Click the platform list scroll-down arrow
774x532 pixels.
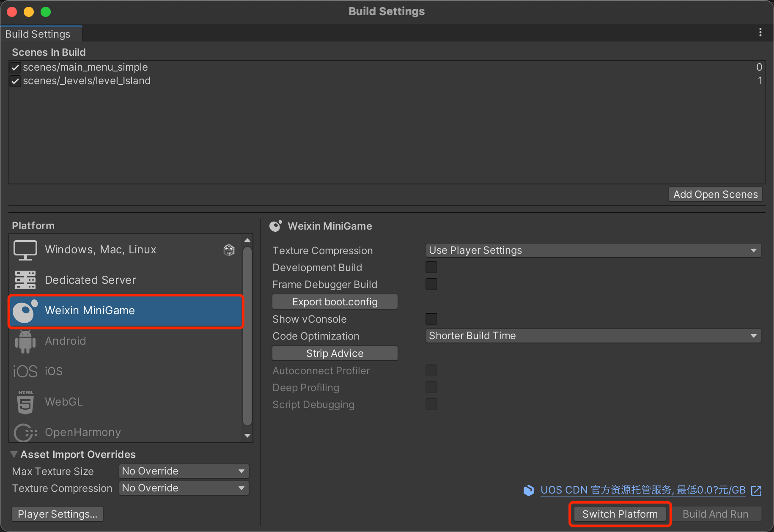point(248,436)
